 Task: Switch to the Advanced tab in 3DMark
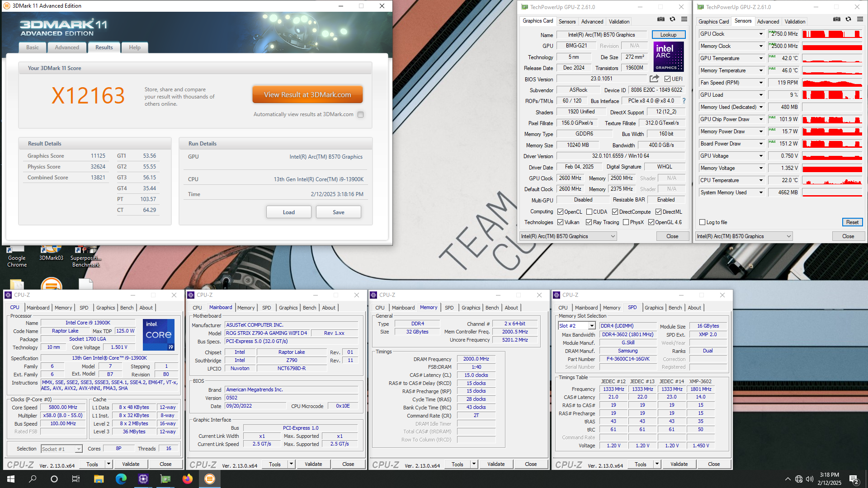tap(67, 47)
